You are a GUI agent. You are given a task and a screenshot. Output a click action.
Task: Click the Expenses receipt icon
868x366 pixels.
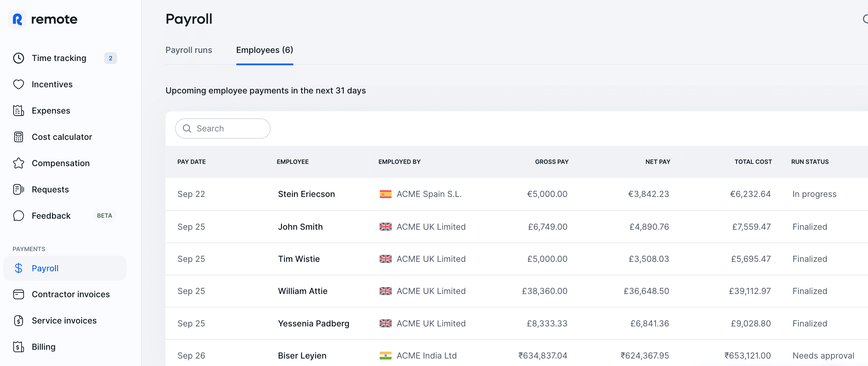click(x=19, y=110)
